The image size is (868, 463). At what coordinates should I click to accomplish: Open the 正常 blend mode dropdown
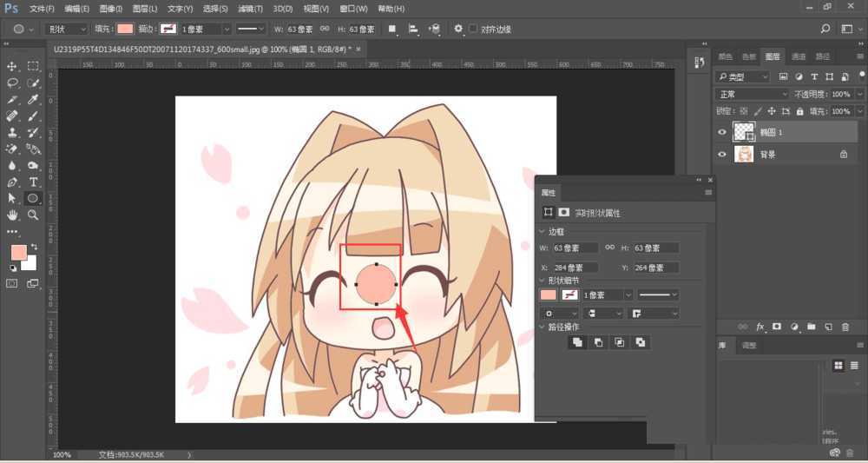[x=752, y=94]
